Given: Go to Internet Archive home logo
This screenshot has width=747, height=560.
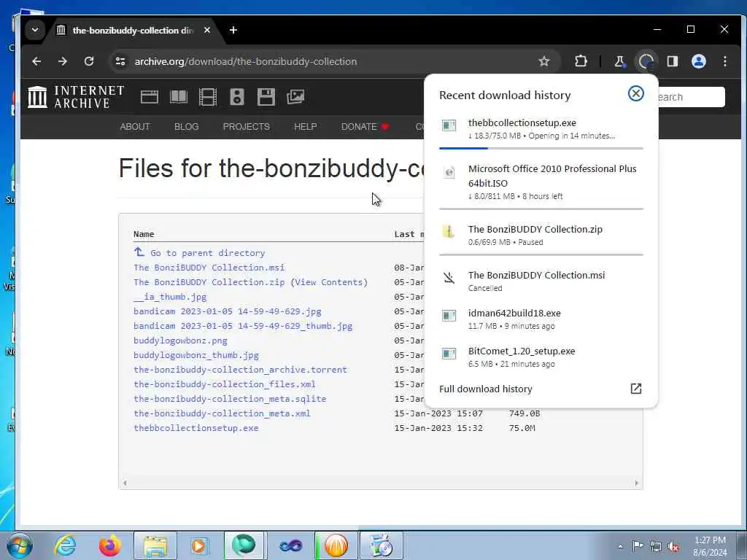Looking at the screenshot, I should (76, 97).
